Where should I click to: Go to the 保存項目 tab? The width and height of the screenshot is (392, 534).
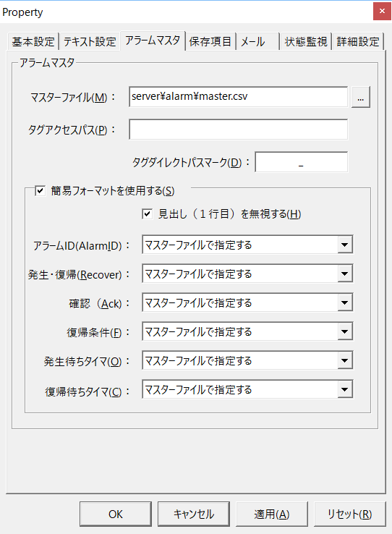tap(210, 41)
